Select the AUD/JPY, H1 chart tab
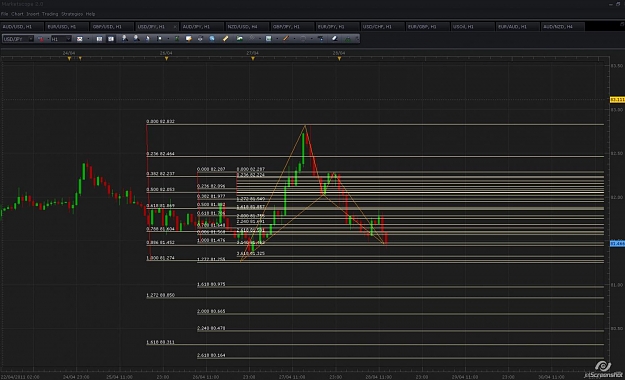Viewport: 625px width, 380px height. (202, 27)
